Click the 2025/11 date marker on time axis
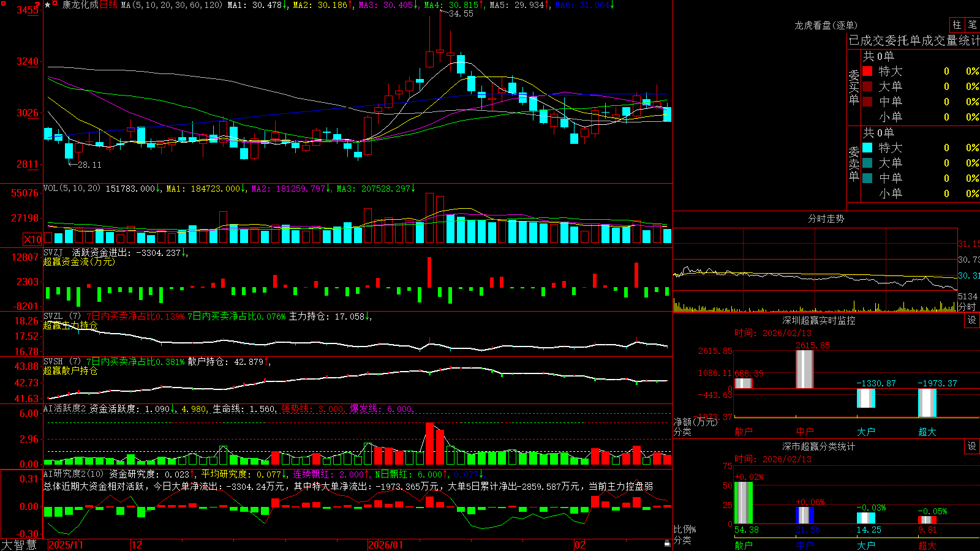980x551 pixels. point(66,545)
